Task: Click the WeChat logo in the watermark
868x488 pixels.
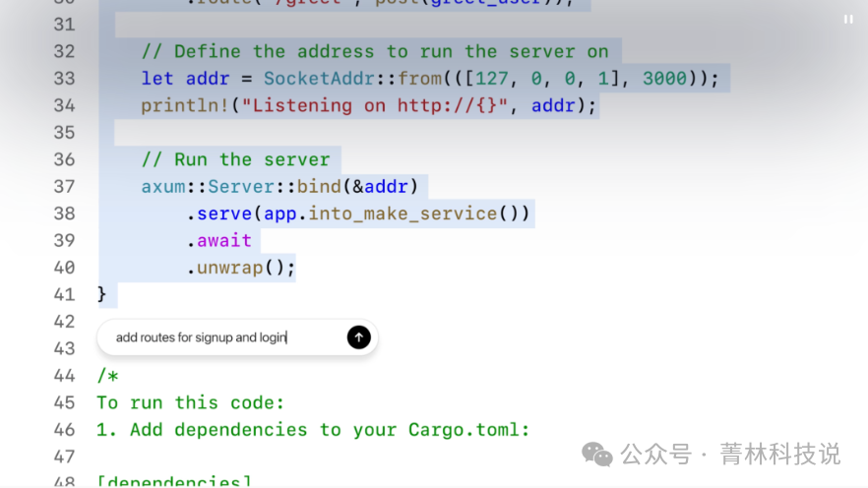Action: [x=596, y=454]
